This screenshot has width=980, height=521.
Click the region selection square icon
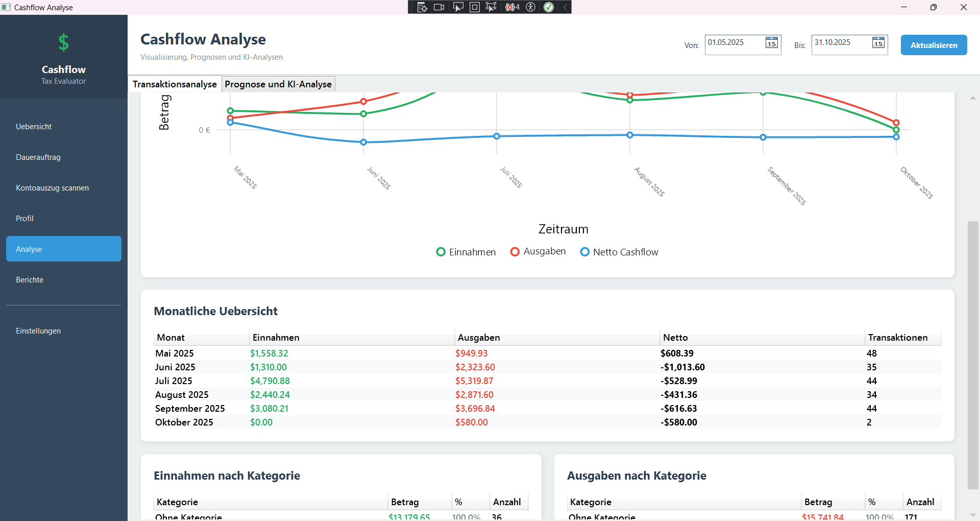click(x=475, y=7)
